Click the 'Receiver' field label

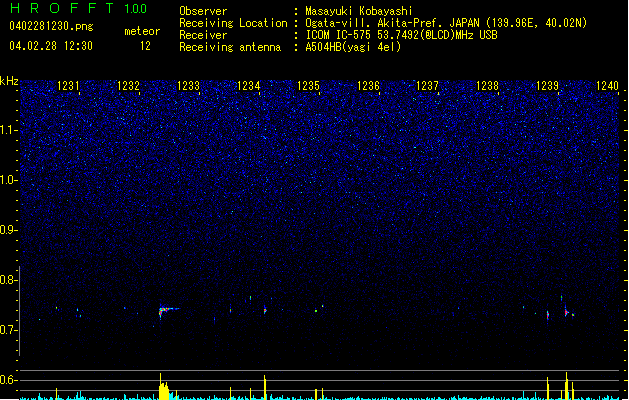click(203, 35)
